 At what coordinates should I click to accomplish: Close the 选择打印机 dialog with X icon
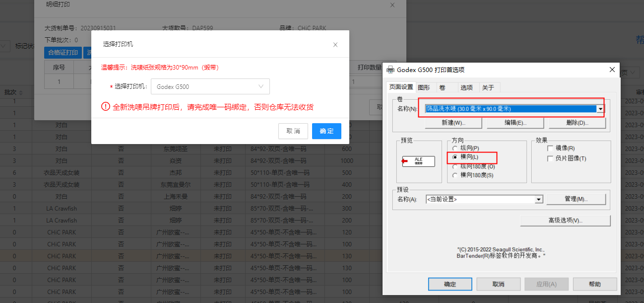[x=335, y=45]
